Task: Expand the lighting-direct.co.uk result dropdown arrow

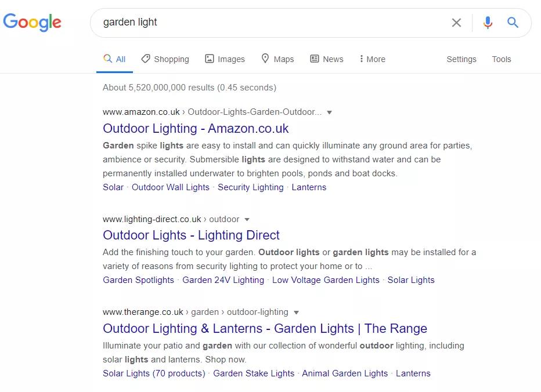Action: click(247, 220)
